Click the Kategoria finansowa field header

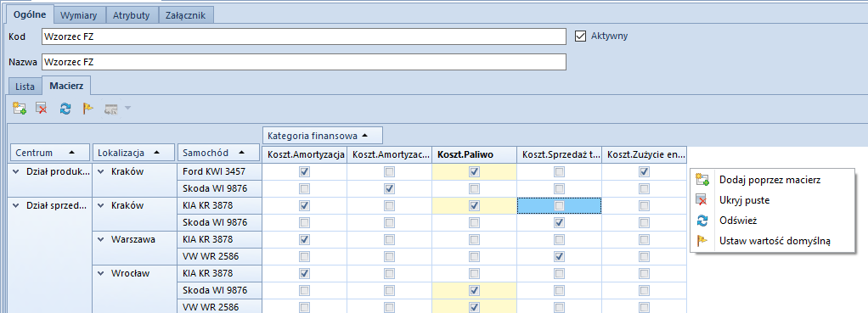tap(322, 135)
